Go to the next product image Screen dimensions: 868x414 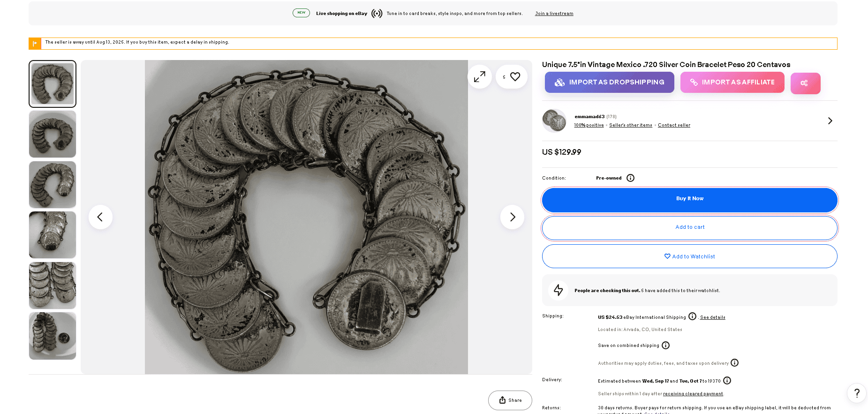tap(512, 217)
